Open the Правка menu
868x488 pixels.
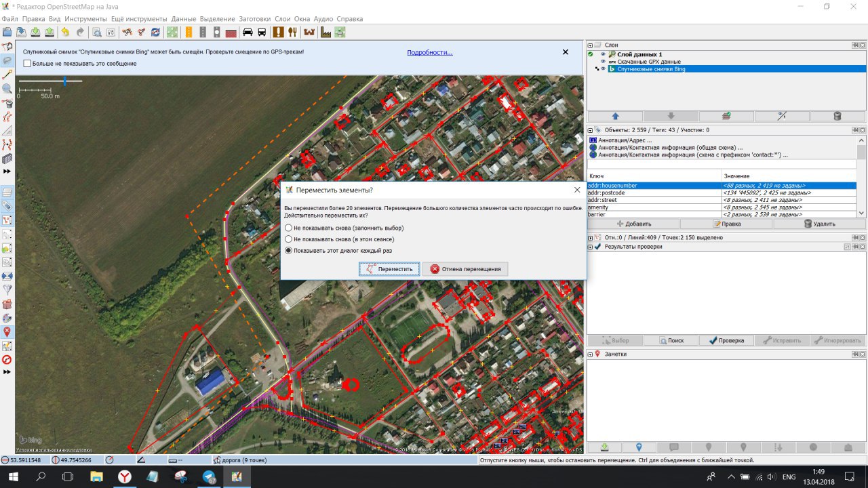[33, 19]
